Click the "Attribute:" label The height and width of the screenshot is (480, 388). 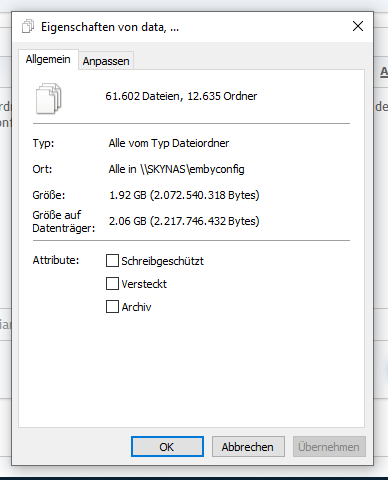(x=56, y=260)
